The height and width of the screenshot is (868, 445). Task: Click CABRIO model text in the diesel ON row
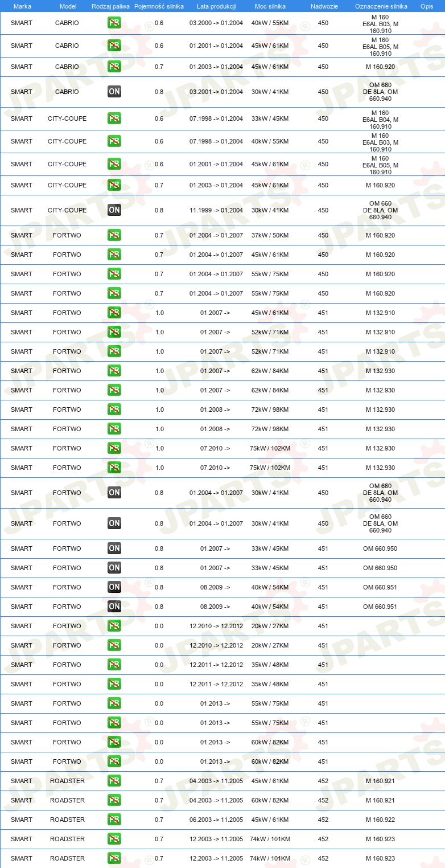tap(67, 92)
